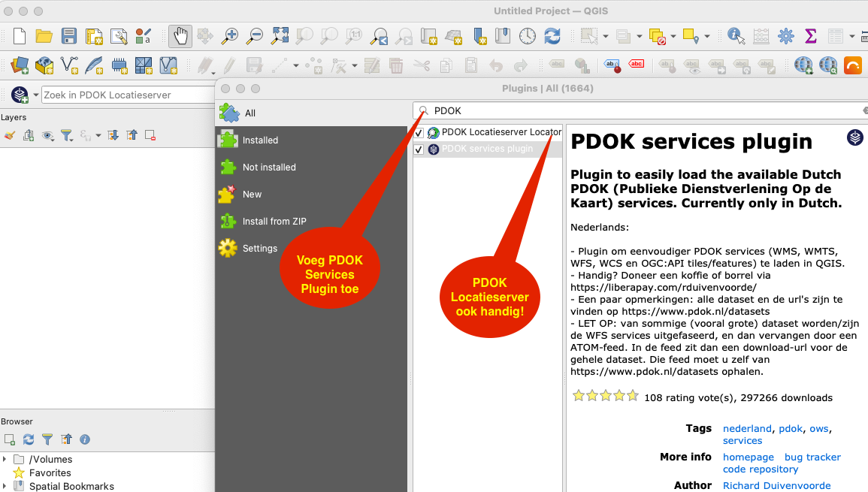Open the Processing Toolbox gear icon

click(785, 37)
